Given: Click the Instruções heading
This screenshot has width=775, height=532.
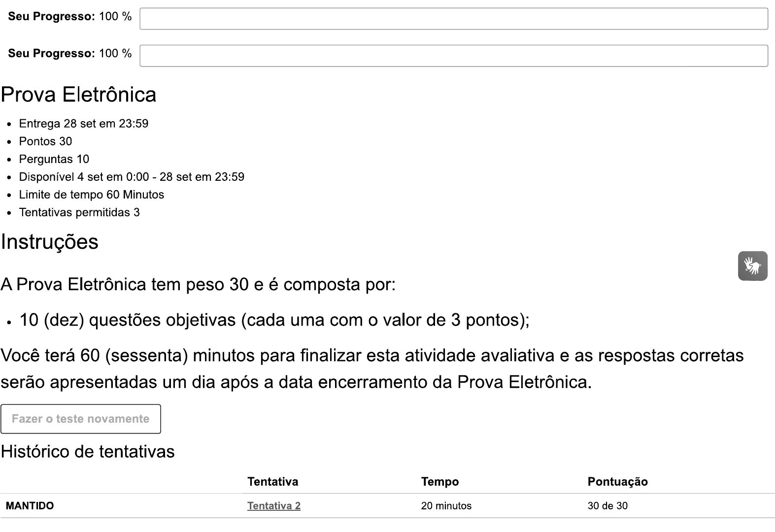Looking at the screenshot, I should coord(50,242).
